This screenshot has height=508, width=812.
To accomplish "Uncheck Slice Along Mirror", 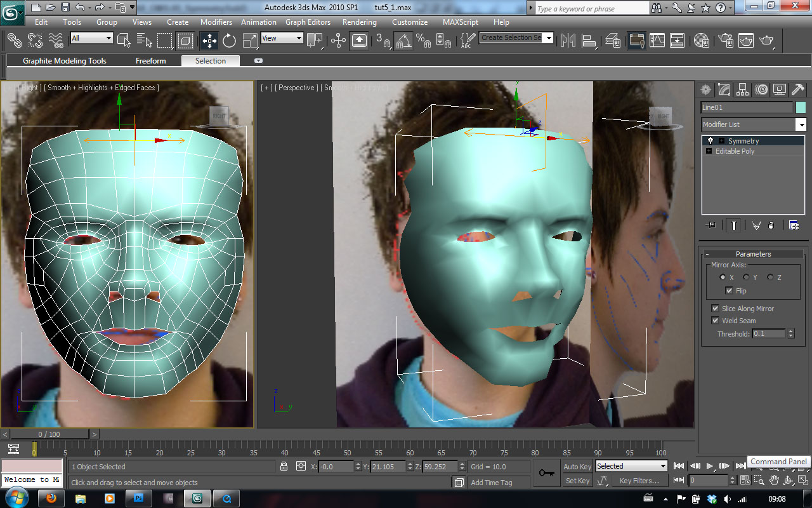I will click(716, 308).
